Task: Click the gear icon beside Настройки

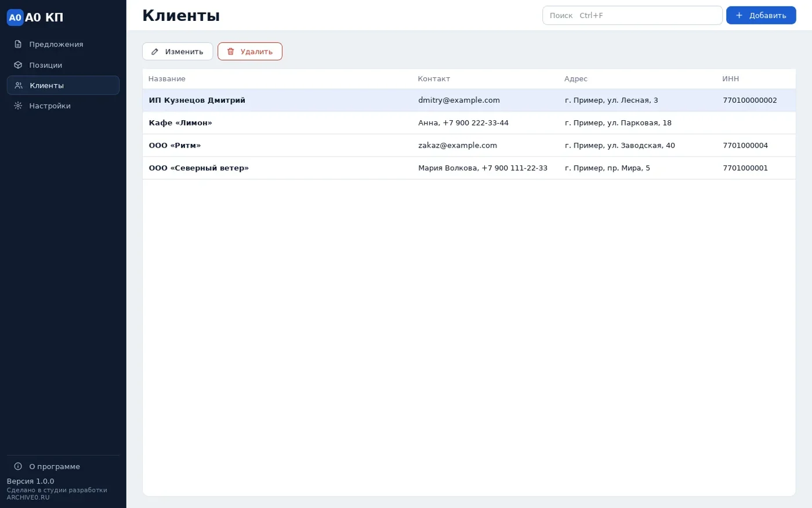Action: tap(18, 106)
